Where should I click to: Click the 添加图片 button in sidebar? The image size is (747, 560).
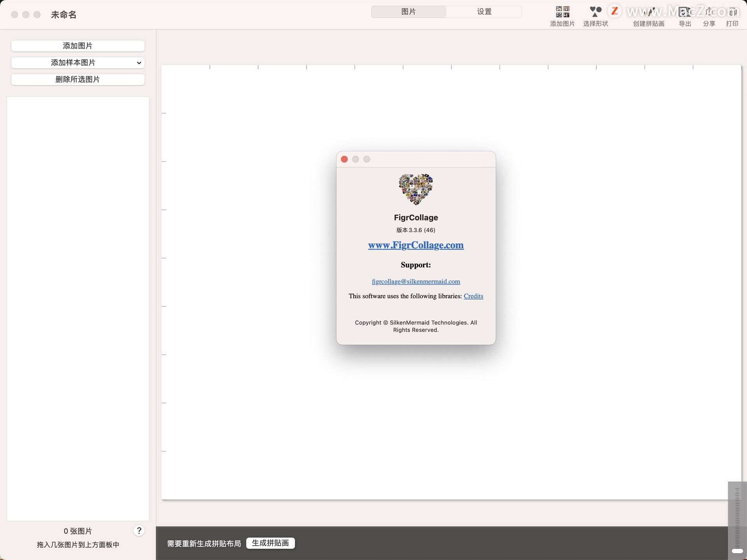[x=78, y=46]
